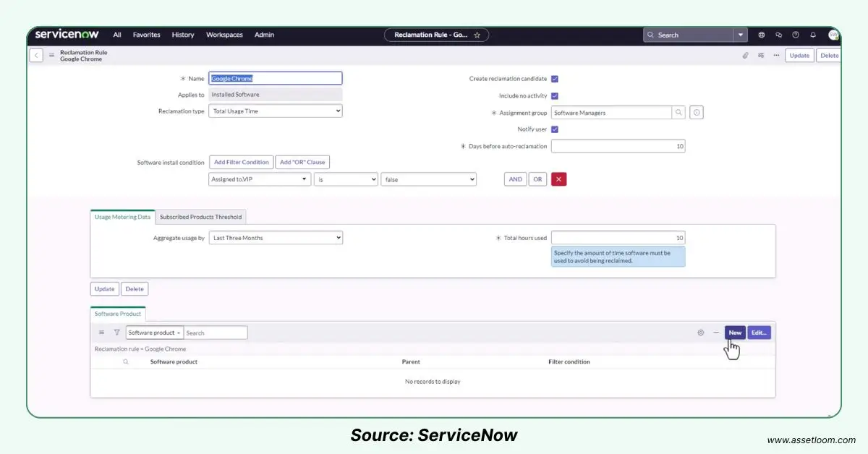The image size is (868, 454).
Task: Open attachments with the paperclip icon
Action: 745,55
